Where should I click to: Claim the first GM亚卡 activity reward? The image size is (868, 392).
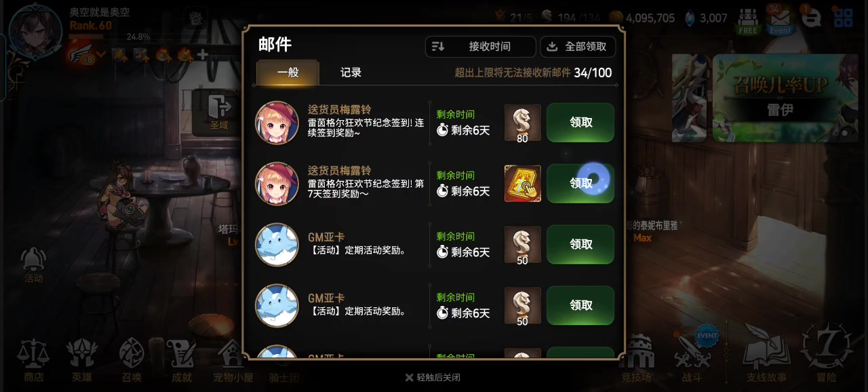(x=580, y=245)
